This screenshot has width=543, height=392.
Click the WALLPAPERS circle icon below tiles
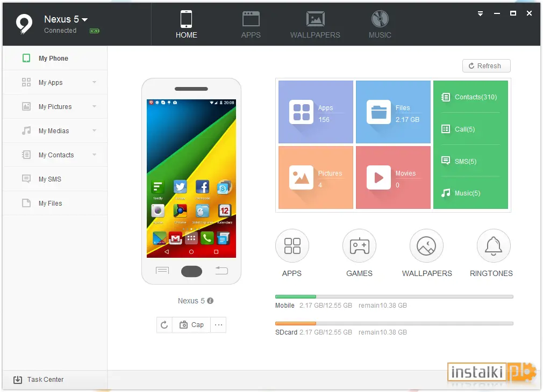[426, 245]
